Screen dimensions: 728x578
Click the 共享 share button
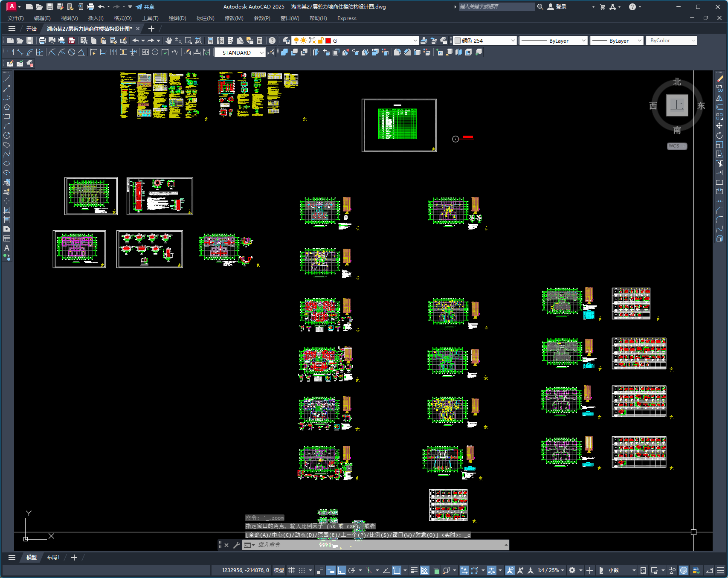pyautogui.click(x=145, y=7)
